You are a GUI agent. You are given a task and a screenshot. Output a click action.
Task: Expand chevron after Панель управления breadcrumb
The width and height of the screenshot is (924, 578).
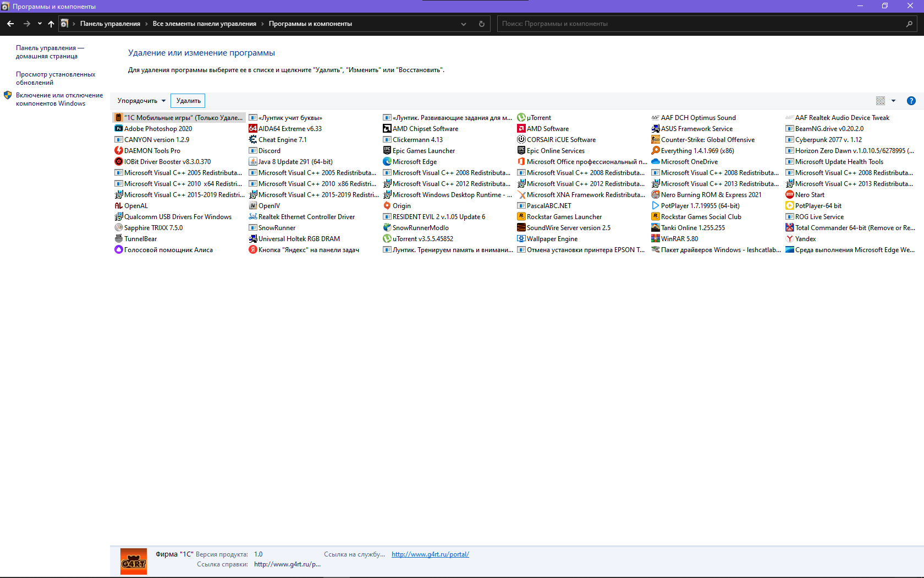(x=146, y=24)
